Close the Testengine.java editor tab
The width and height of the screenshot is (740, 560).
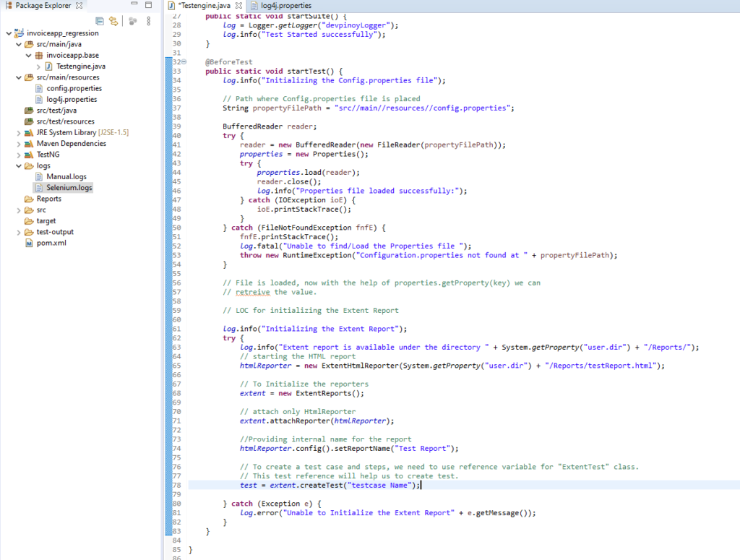click(238, 6)
